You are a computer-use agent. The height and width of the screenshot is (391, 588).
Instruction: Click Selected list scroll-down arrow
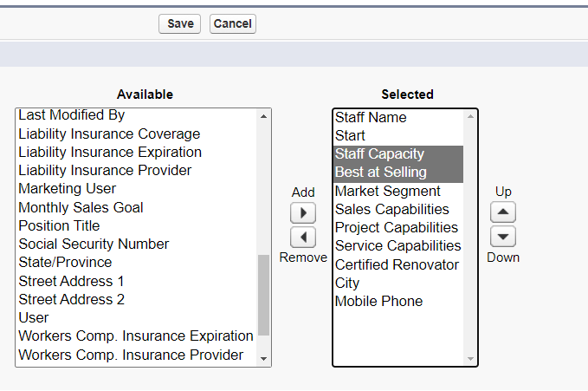[470, 359]
